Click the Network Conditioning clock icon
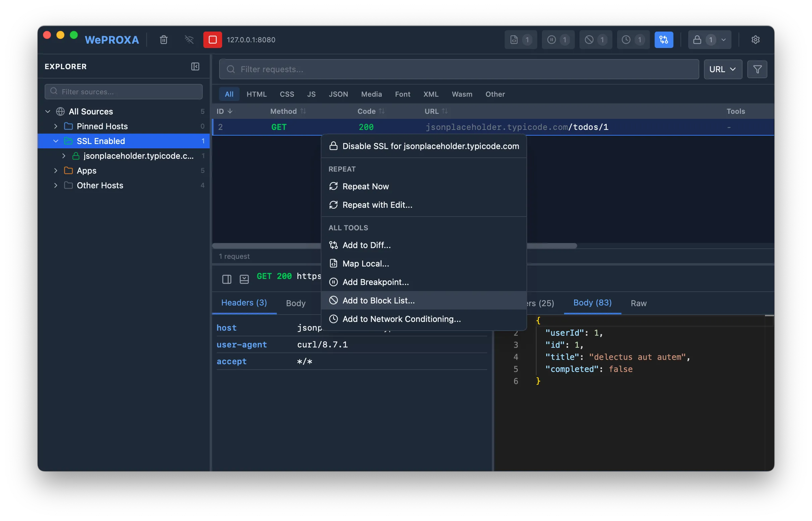Viewport: 812px width, 521px height. (633, 39)
